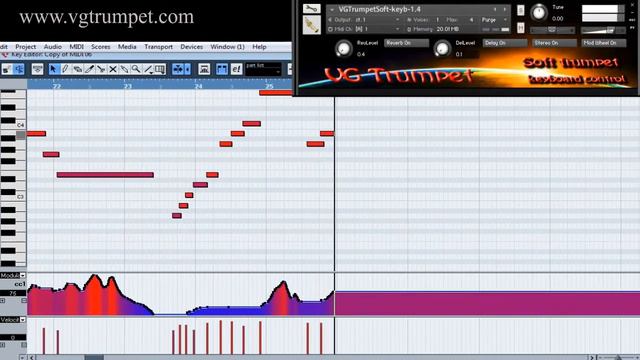Open the Help menu

(259, 47)
